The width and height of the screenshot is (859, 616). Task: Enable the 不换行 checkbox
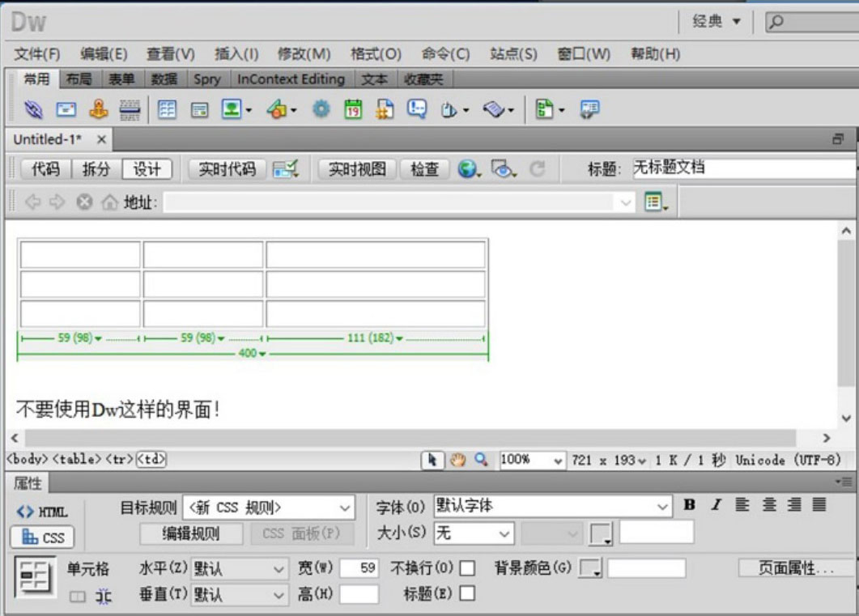point(467,568)
